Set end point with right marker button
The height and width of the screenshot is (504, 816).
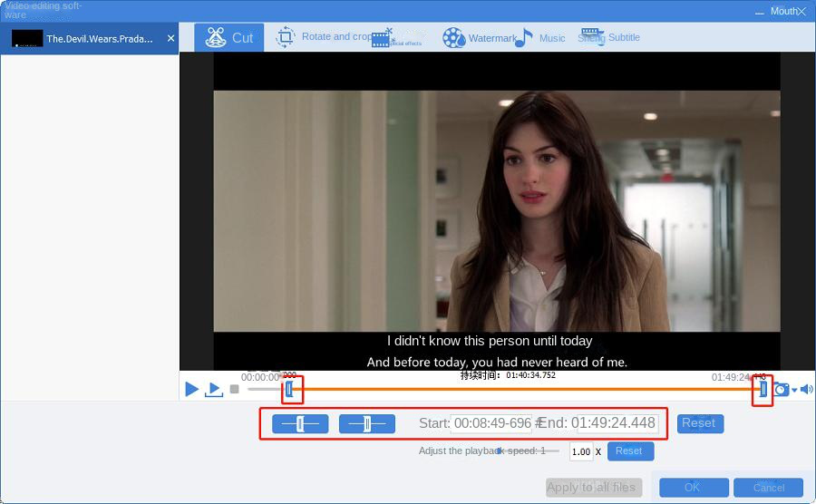(x=367, y=424)
